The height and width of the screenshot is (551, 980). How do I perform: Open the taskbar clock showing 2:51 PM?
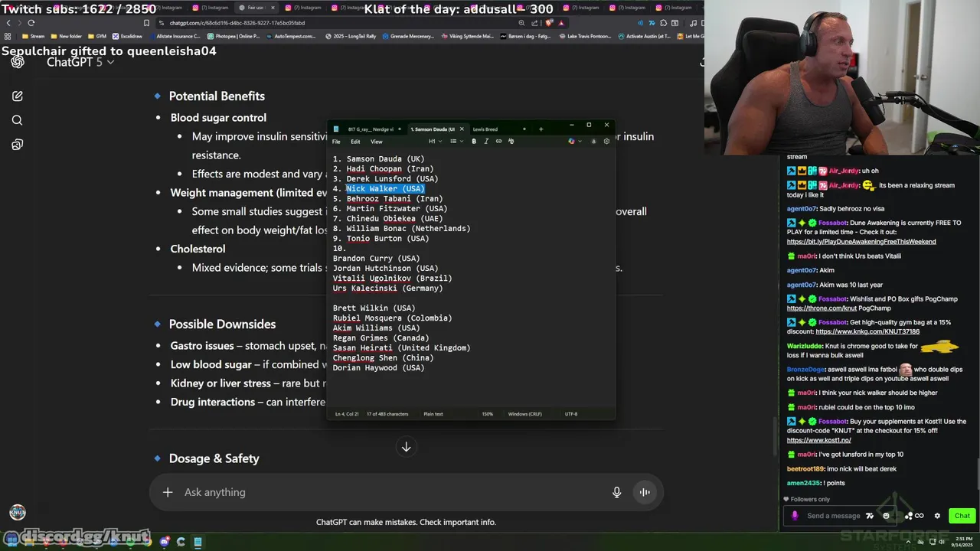962,542
